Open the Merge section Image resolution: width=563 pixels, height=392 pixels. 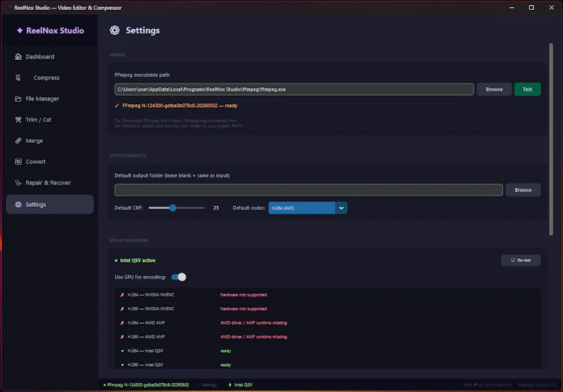click(x=50, y=141)
